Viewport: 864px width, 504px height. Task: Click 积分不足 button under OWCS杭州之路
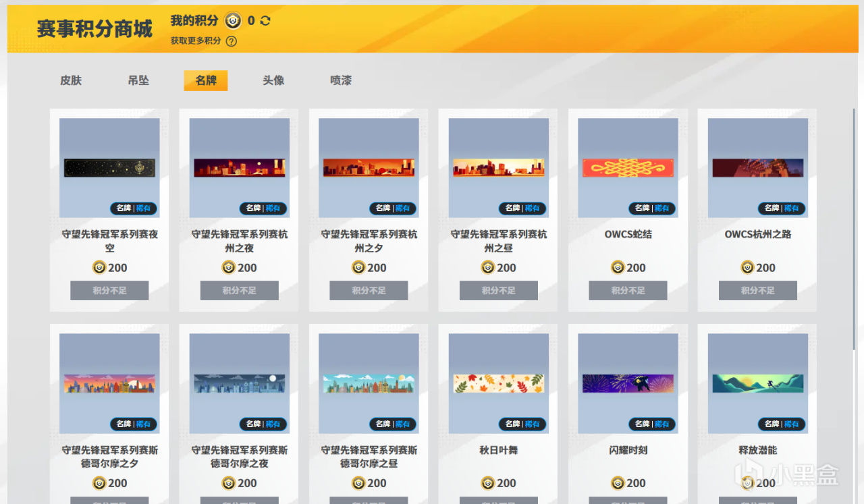(758, 291)
